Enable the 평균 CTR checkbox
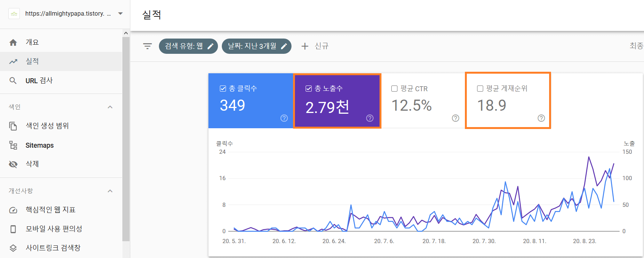Image resolution: width=644 pixels, height=258 pixels. (x=394, y=89)
